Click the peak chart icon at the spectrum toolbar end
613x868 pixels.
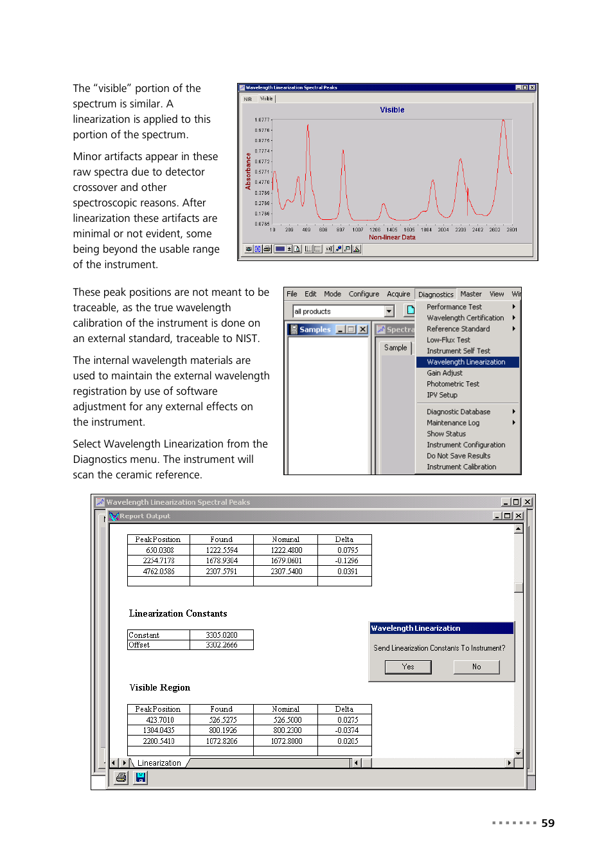(356, 249)
